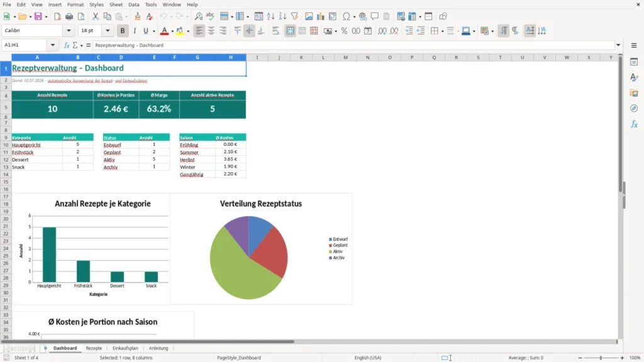Click the zoom slider handle

601,358
